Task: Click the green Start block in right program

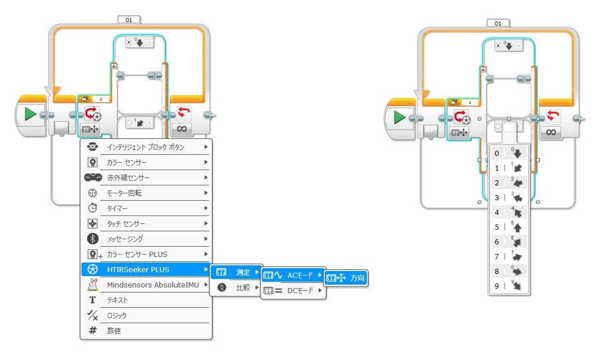Action: click(399, 117)
